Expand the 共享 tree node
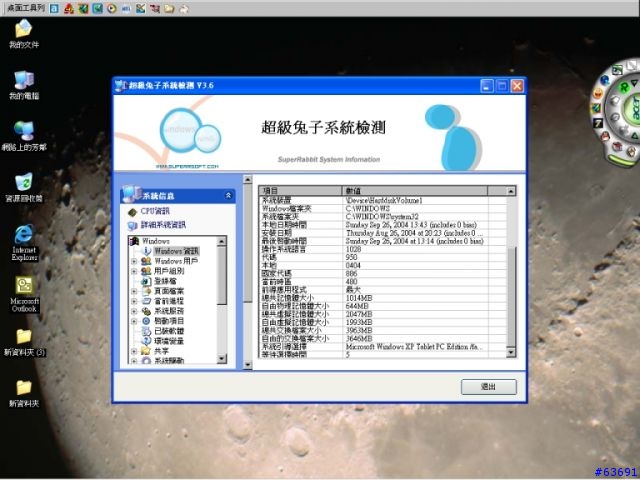This screenshot has height=480, width=640. 134,351
